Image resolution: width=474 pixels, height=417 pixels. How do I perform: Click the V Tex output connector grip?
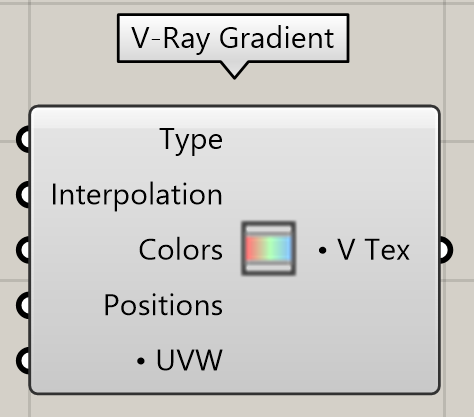tap(446, 250)
